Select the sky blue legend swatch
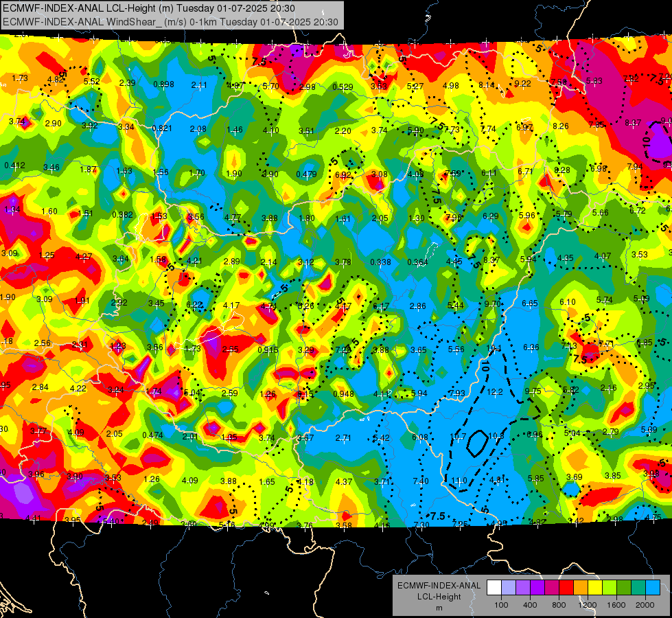 tap(653, 588)
